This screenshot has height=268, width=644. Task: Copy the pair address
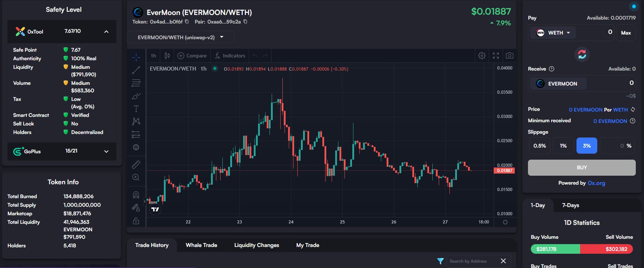click(245, 22)
